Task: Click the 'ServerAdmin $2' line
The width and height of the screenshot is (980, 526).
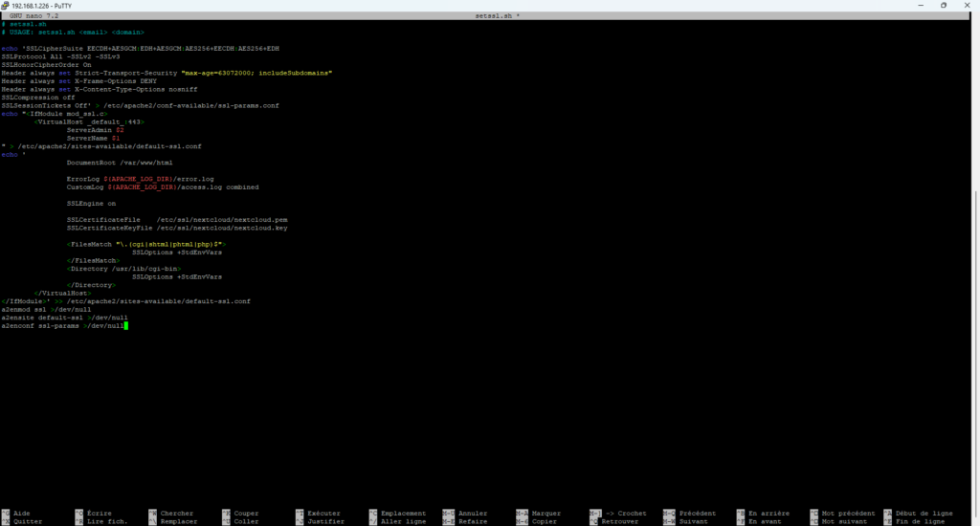Action: (95, 130)
